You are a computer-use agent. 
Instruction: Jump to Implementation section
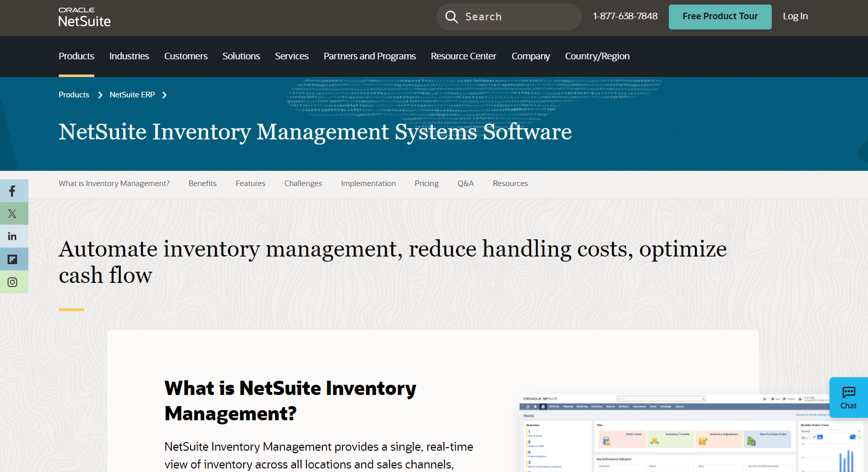(368, 184)
